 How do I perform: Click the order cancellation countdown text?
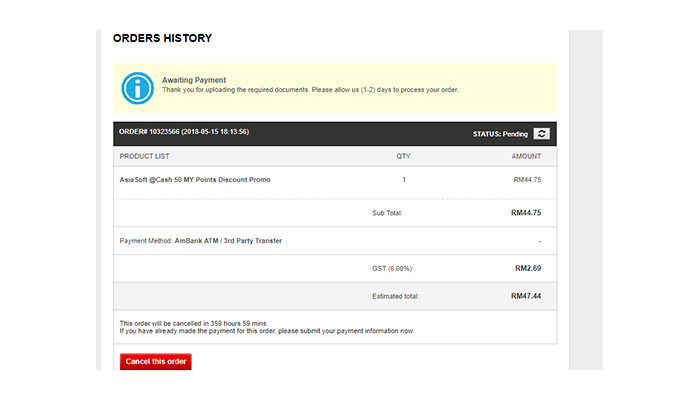click(193, 323)
